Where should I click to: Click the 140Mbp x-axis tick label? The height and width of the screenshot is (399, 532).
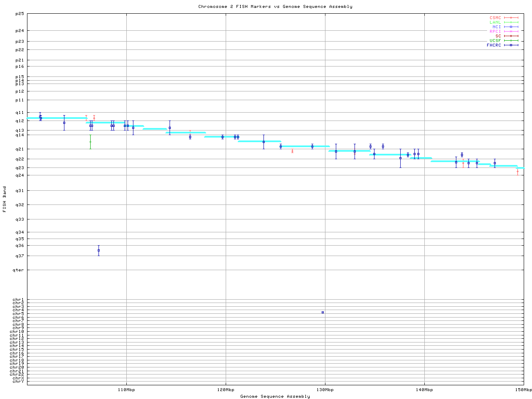[x=424, y=390]
